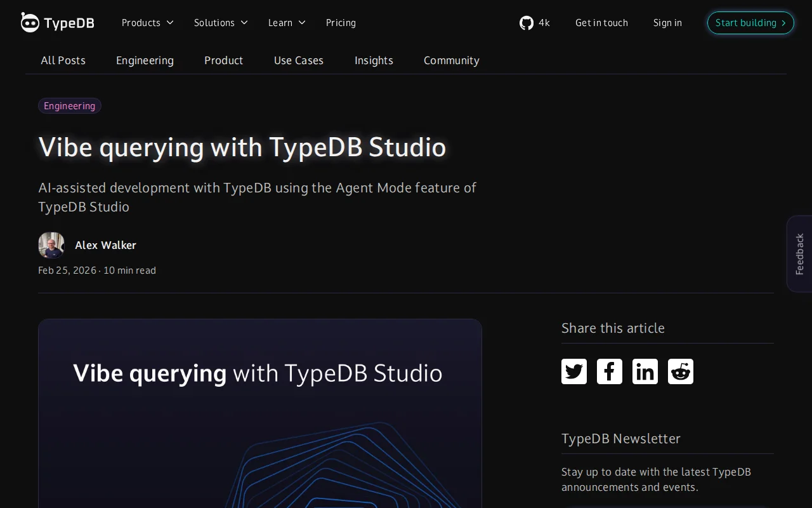
Task: Switch to the Product tab
Action: [223, 60]
